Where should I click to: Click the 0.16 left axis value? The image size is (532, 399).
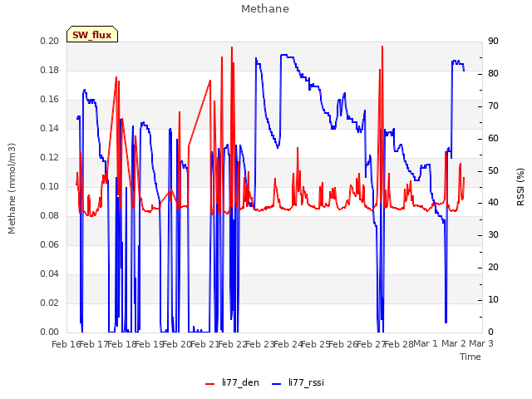click(x=50, y=100)
